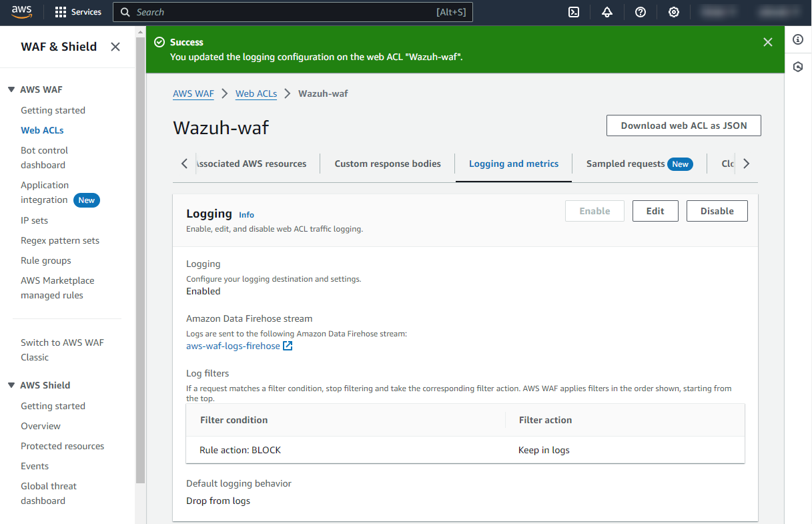
Task: Collapse the AWS Shield sidebar section
Action: (x=11, y=385)
